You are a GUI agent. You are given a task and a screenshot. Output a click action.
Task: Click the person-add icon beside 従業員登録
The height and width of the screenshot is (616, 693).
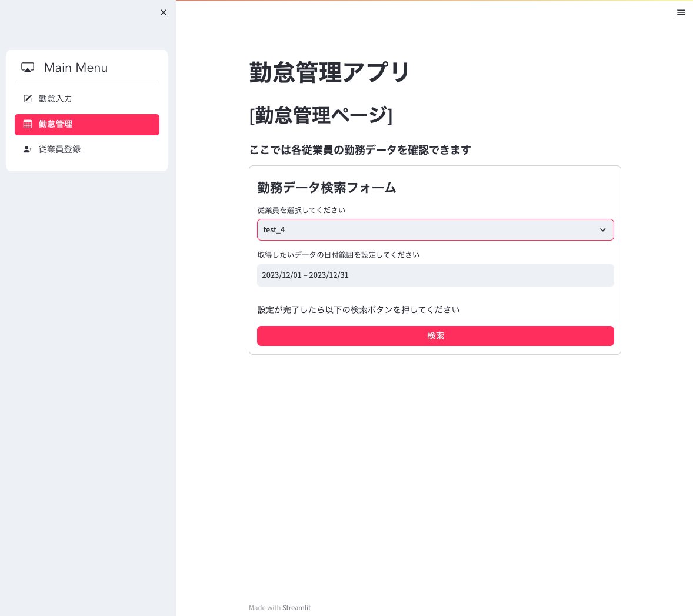click(27, 149)
